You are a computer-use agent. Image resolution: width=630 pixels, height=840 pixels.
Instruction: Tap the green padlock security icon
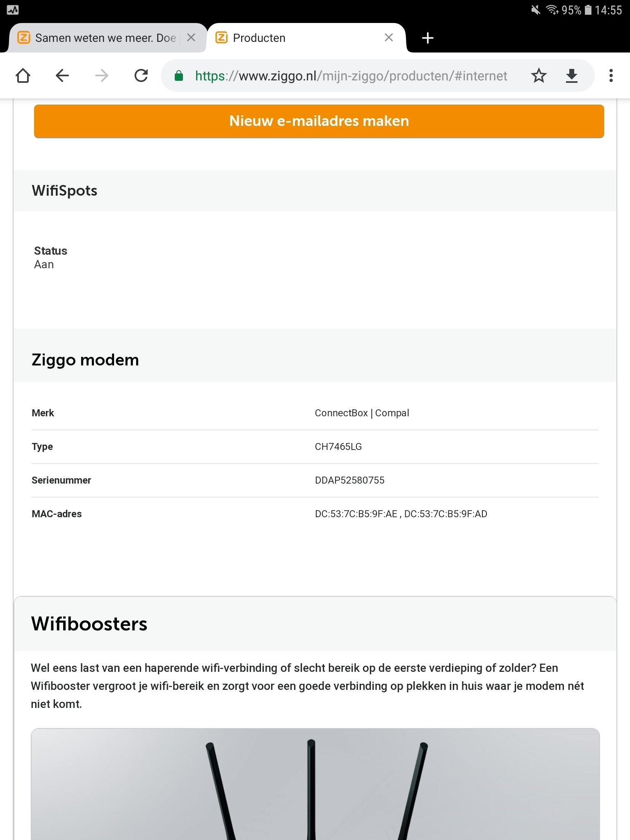click(179, 75)
